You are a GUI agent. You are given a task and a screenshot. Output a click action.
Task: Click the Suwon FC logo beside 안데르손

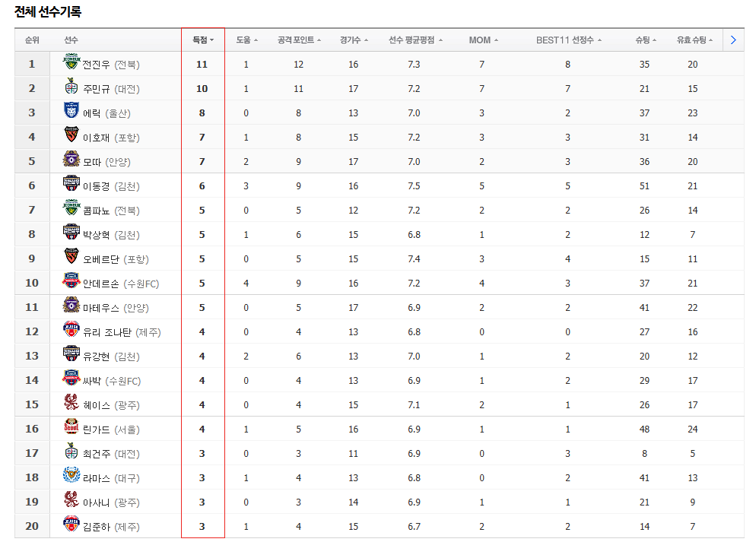(71, 282)
